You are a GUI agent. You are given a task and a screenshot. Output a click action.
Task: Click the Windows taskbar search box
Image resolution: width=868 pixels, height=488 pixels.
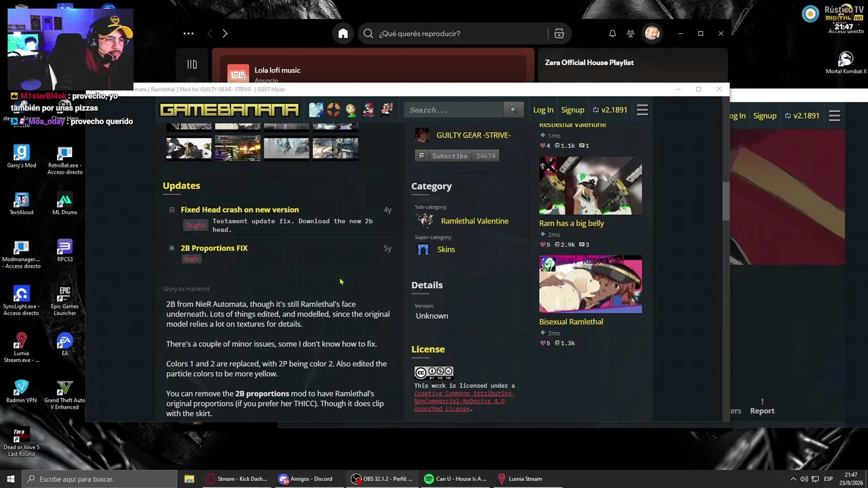click(98, 479)
